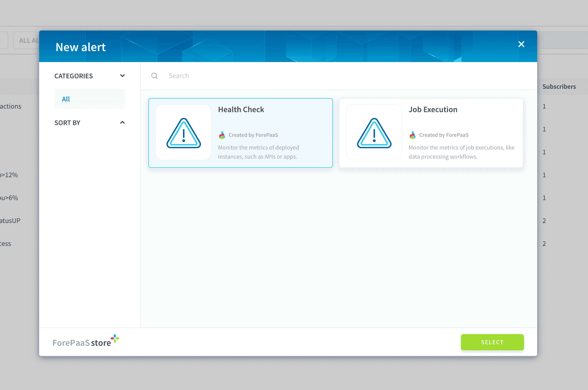Click 'Created by ForePaaS' under Health Check
Image resolution: width=588 pixels, height=390 pixels.
[x=253, y=135]
